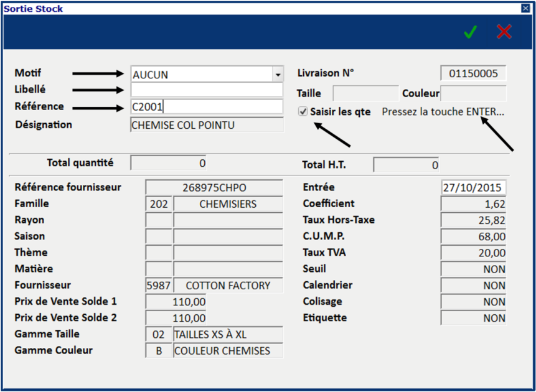The height and width of the screenshot is (392, 536).
Task: Click the red X cancel icon
Action: (504, 32)
